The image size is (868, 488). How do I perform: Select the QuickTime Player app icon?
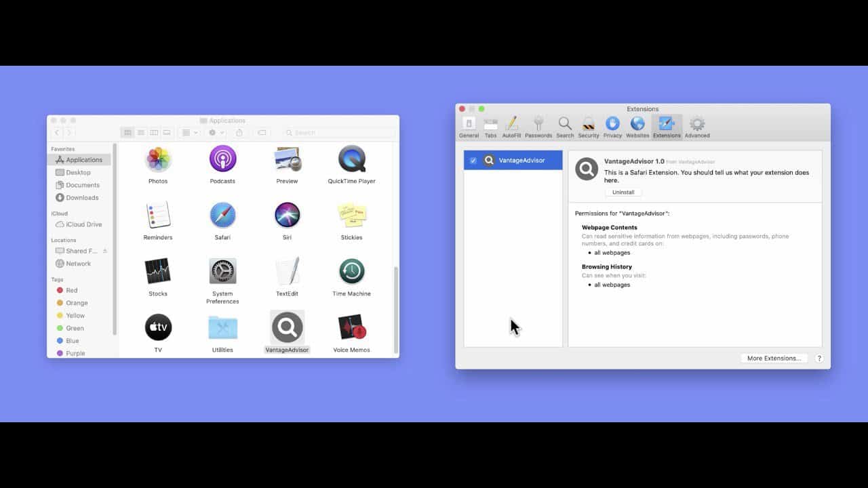[x=351, y=160]
